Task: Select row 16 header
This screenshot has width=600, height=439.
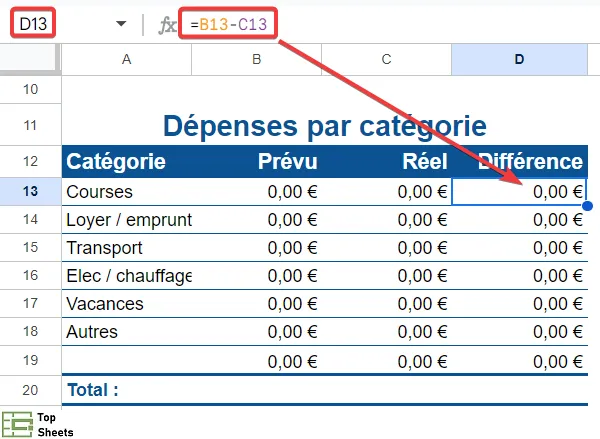Action: coord(31,275)
